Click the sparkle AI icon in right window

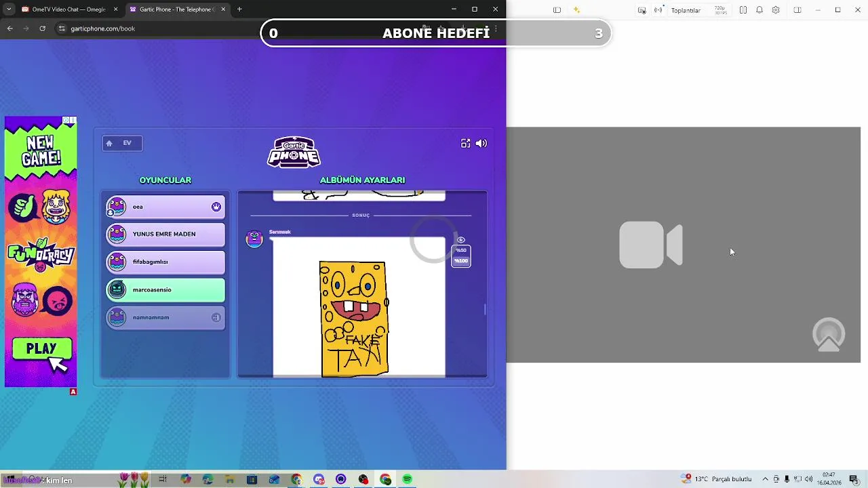pyautogui.click(x=576, y=10)
